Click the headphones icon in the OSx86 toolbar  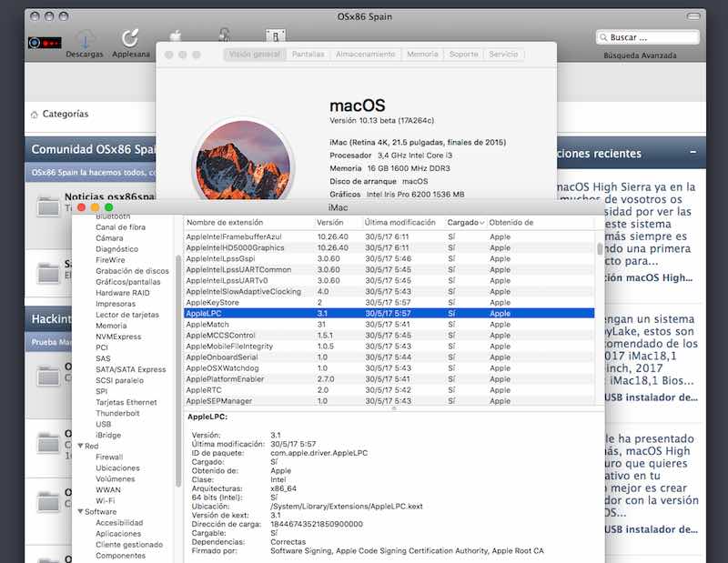point(225,35)
